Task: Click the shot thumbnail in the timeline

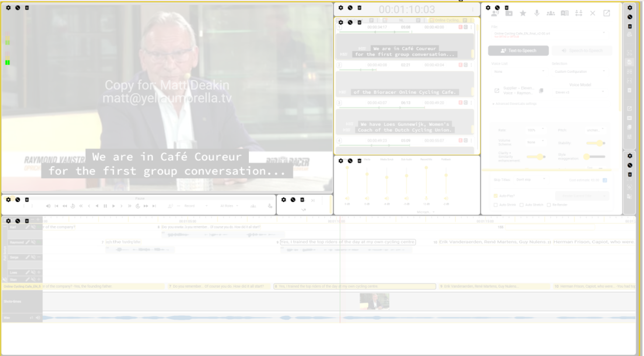Action: coord(374,301)
